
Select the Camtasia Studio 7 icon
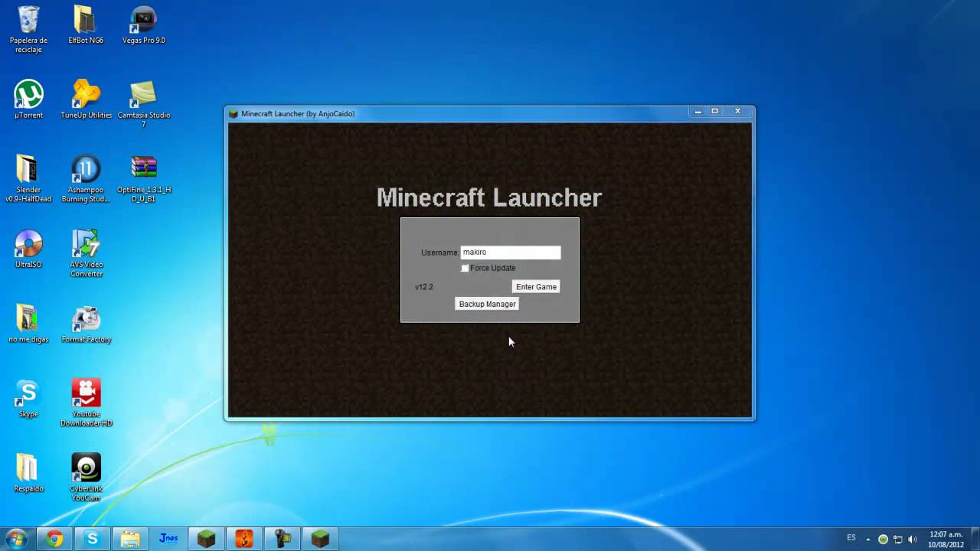[143, 104]
